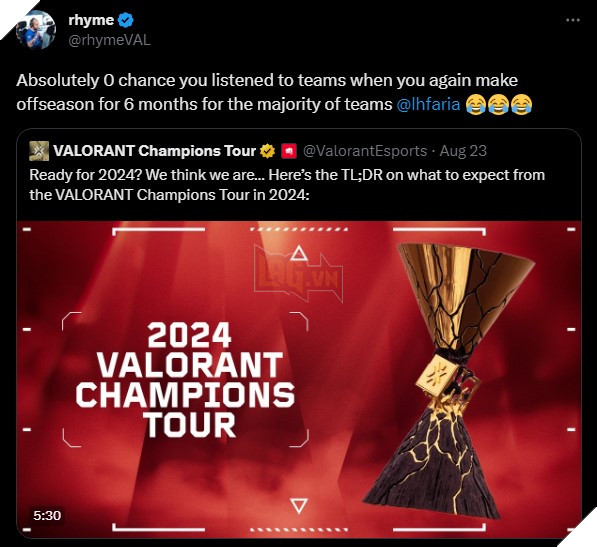Open the @rhymeVAL handle link
This screenshot has width=597, height=547.
109,40
